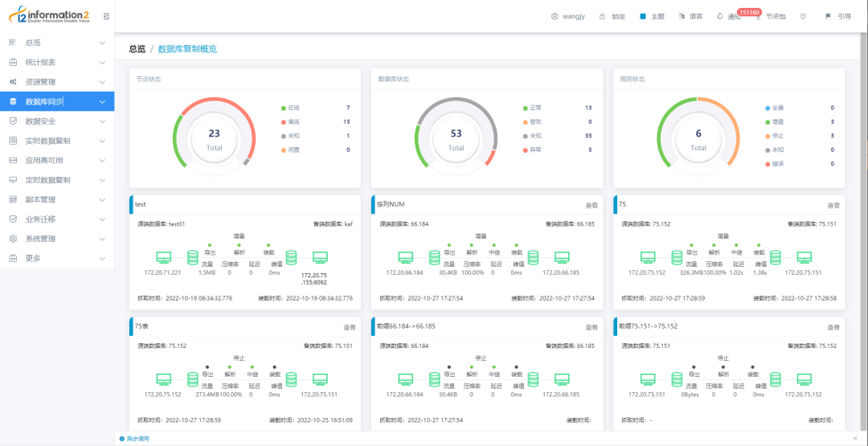
Task: Open notifications bell with 151160 badge
Action: (x=720, y=17)
